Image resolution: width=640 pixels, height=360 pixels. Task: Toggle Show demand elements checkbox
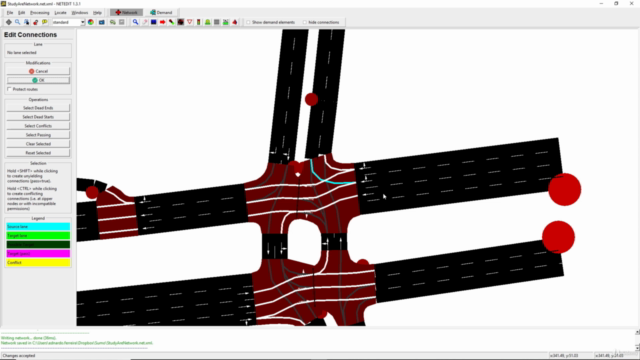click(248, 22)
